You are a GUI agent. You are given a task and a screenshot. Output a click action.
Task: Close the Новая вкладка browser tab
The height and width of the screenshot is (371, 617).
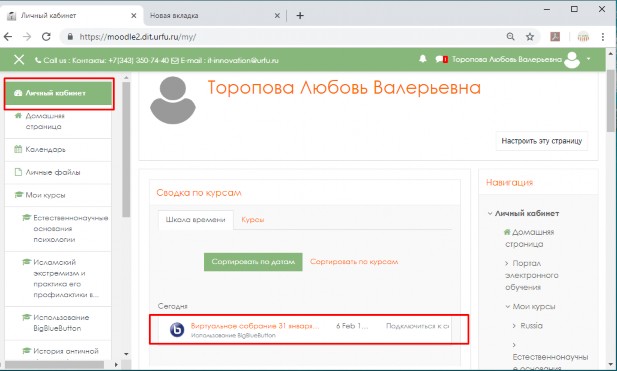coord(277,16)
